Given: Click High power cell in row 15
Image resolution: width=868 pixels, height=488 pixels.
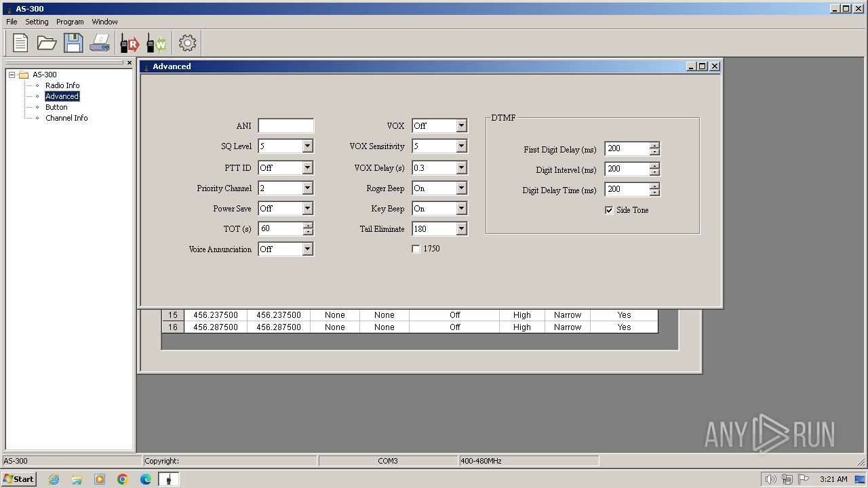Looking at the screenshot, I should 522,315.
